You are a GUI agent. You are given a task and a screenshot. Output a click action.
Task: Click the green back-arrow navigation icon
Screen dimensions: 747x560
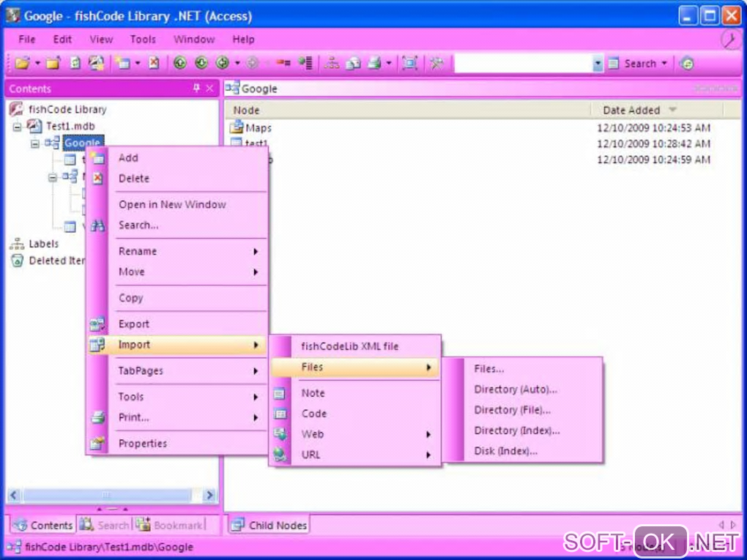[x=223, y=63]
